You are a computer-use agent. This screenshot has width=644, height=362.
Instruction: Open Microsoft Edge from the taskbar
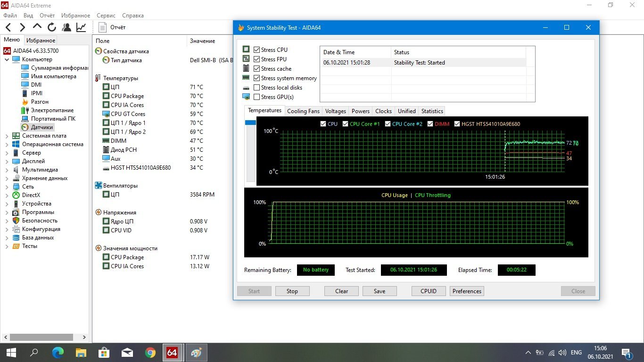pyautogui.click(x=58, y=353)
